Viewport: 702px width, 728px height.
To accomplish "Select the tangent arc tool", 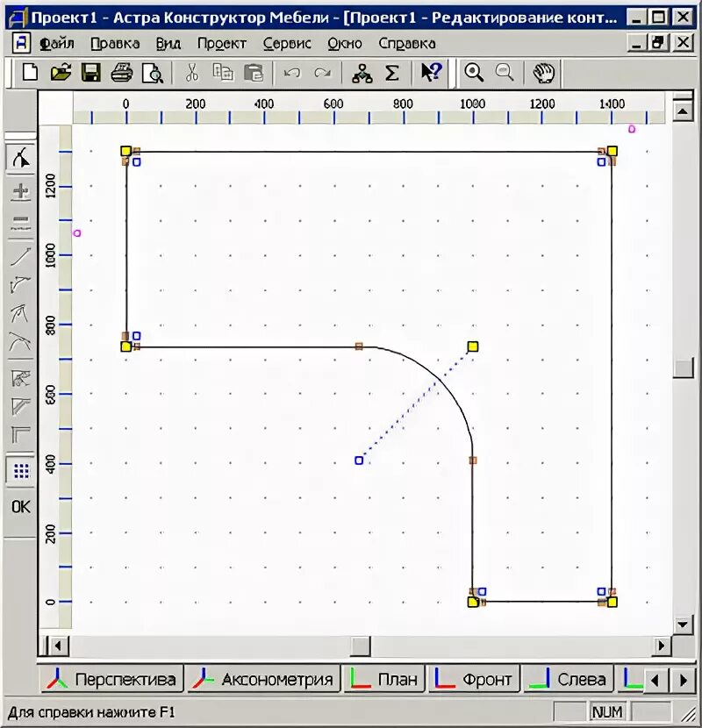I will 20,313.
